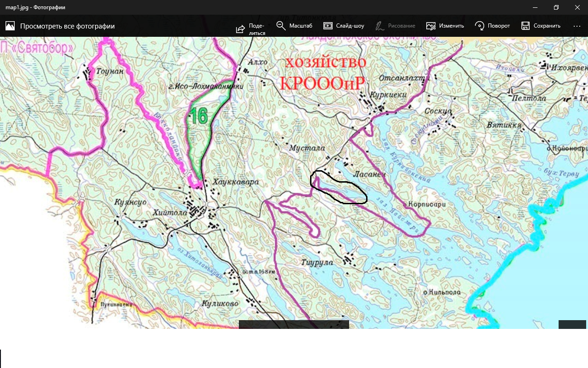This screenshot has height=368, width=588.
Task: Open 'Изменить' to edit the photo
Action: click(451, 26)
